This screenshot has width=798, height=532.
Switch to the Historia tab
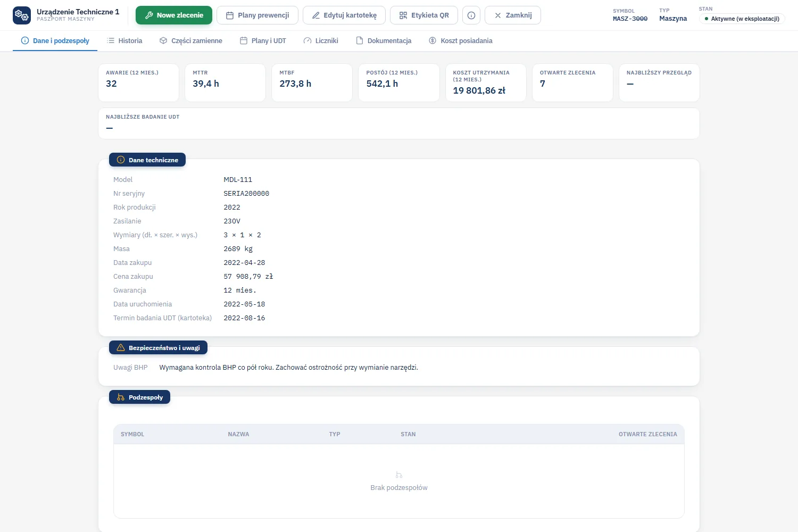[x=124, y=41]
